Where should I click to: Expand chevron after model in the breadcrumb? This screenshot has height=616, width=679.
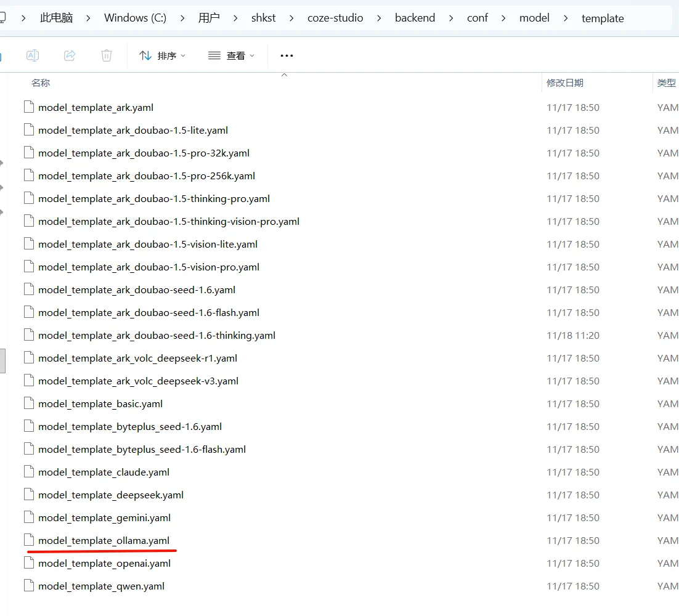pyautogui.click(x=566, y=18)
